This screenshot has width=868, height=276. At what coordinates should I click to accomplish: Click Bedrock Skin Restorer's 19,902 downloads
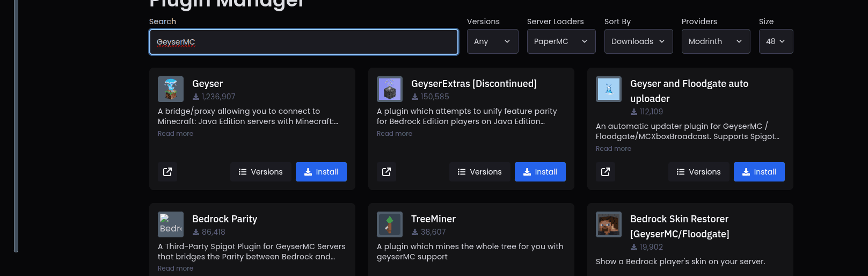[647, 247]
